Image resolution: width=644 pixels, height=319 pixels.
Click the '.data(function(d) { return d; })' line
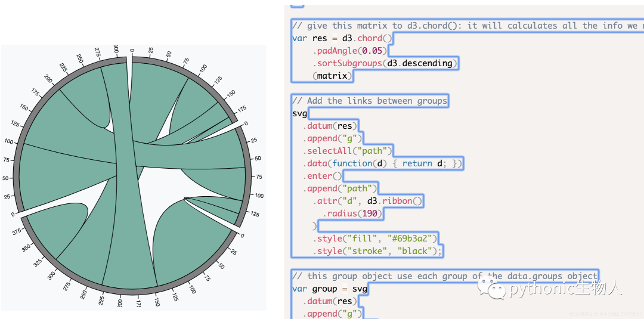[382, 163]
